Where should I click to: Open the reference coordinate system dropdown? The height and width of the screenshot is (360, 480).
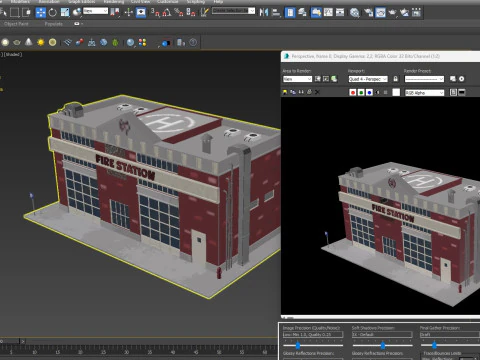coord(95,11)
